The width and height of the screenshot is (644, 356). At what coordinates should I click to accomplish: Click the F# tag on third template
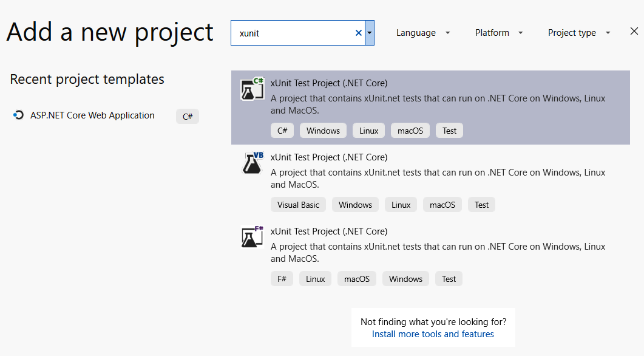click(x=282, y=279)
